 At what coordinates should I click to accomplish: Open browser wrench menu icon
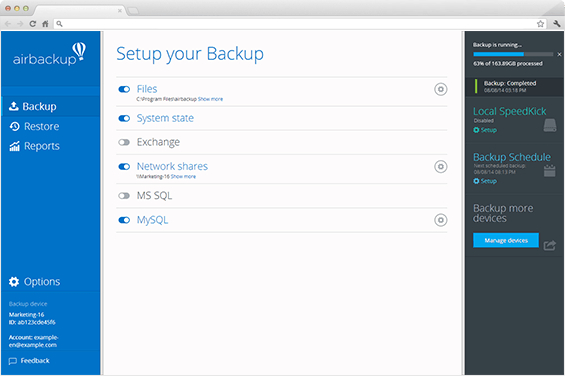[557, 24]
